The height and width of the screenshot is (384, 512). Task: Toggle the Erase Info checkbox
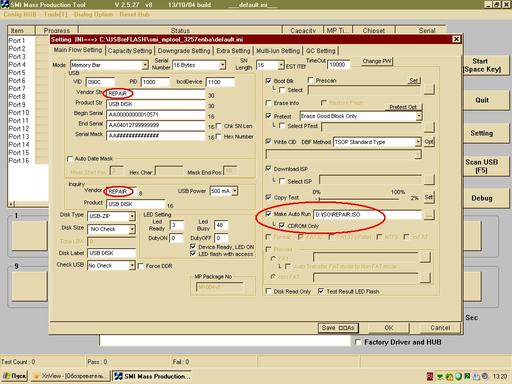pyautogui.click(x=268, y=103)
